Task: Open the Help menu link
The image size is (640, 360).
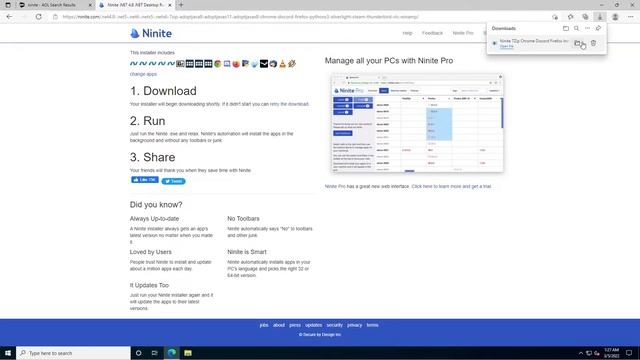Action: pyautogui.click(x=407, y=33)
